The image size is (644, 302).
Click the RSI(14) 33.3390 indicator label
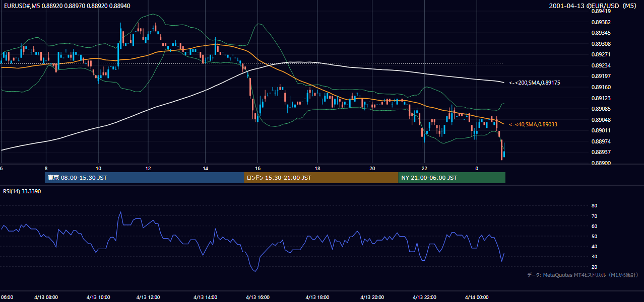click(x=22, y=191)
